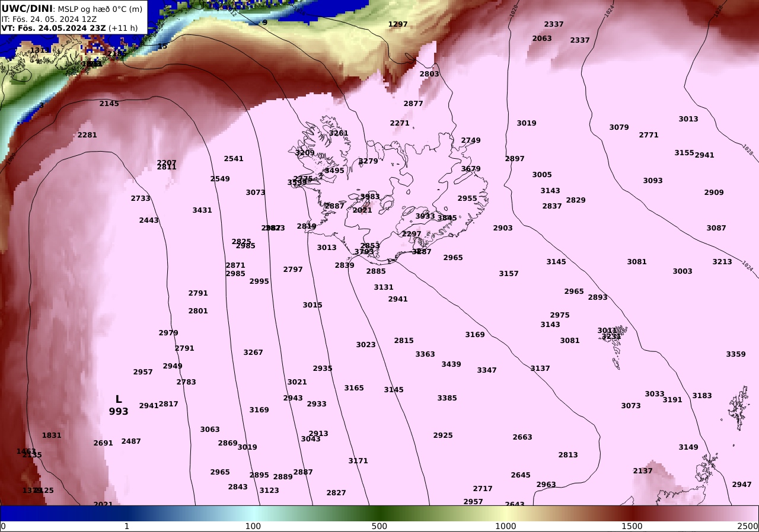Click the 2801 height value
This screenshot has height=532, width=759.
click(198, 311)
